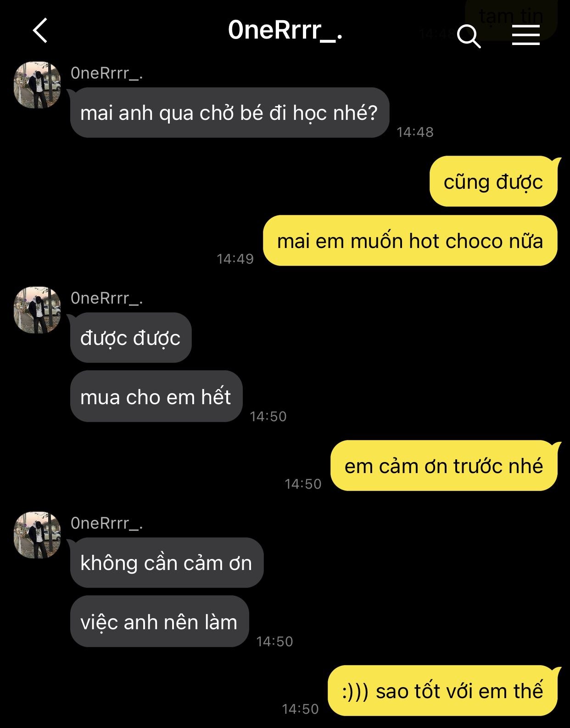Tap avatar next to 'không cần cảm ơn'

click(x=37, y=535)
